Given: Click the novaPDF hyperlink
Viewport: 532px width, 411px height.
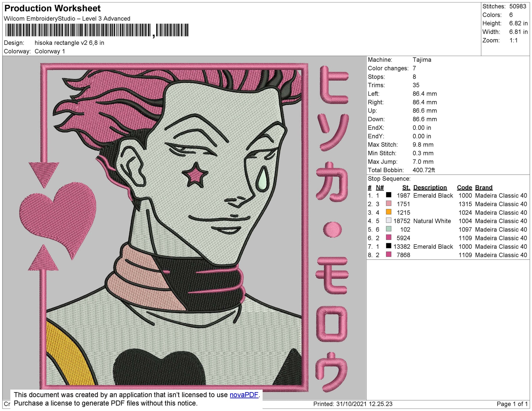Looking at the screenshot, I should pos(244,395).
